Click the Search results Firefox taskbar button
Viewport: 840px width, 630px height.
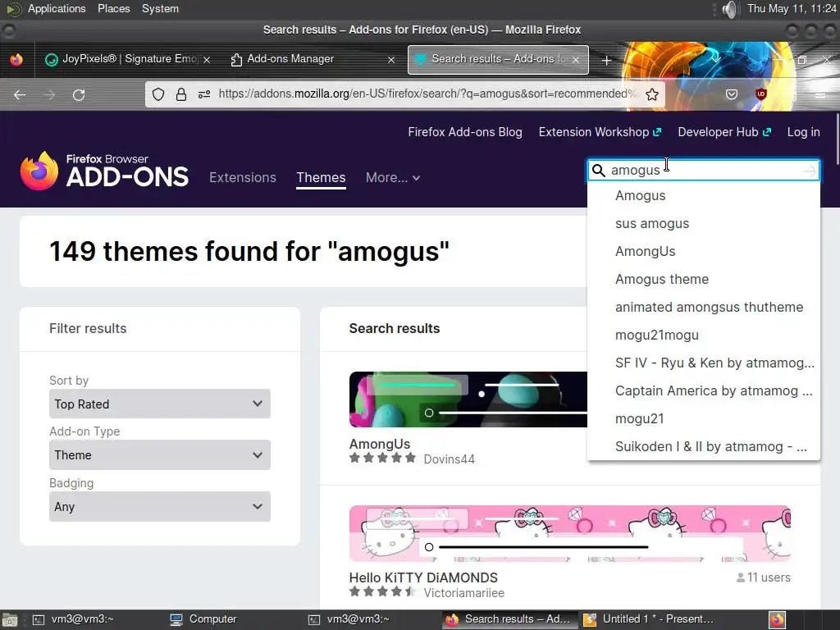pyautogui.click(x=509, y=619)
